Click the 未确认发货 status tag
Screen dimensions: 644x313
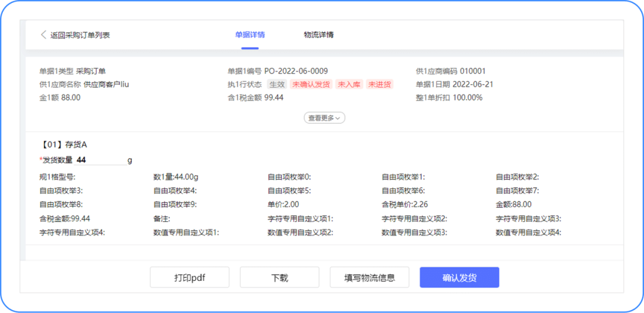tap(311, 85)
